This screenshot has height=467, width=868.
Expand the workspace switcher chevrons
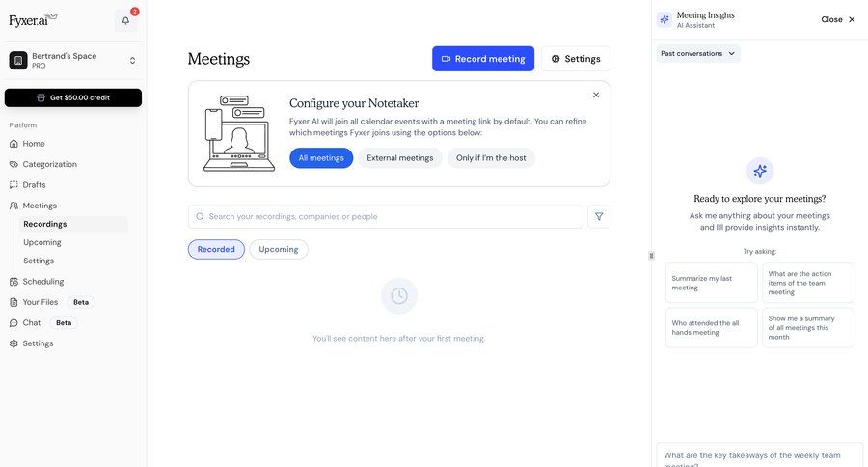(132, 61)
